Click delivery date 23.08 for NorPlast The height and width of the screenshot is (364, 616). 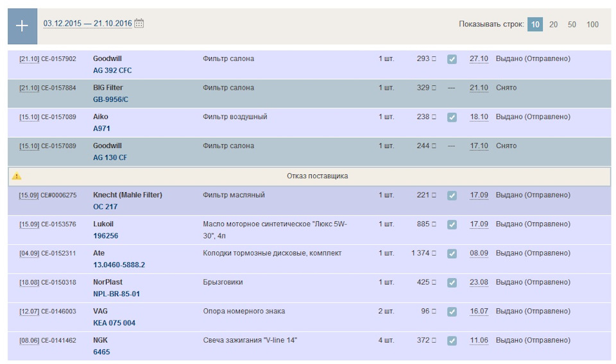479,283
